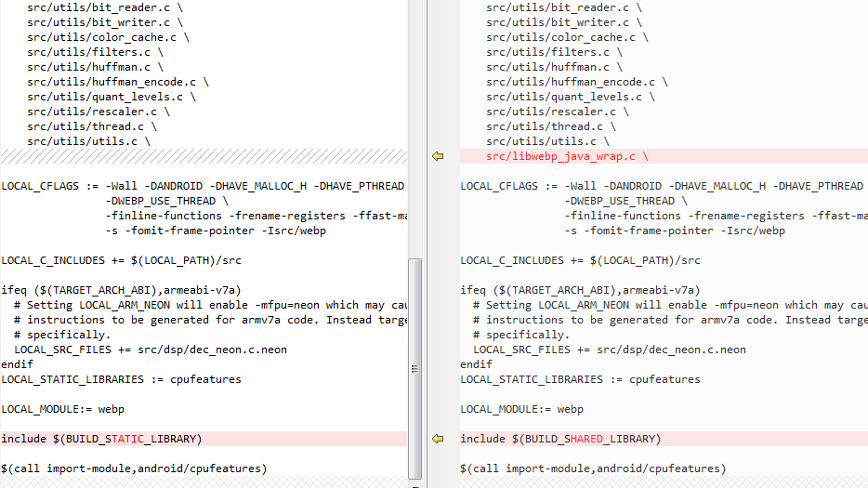868x488 pixels.
Task: Click src/utils/rescaler.c in the left pane
Action: click(x=99, y=112)
